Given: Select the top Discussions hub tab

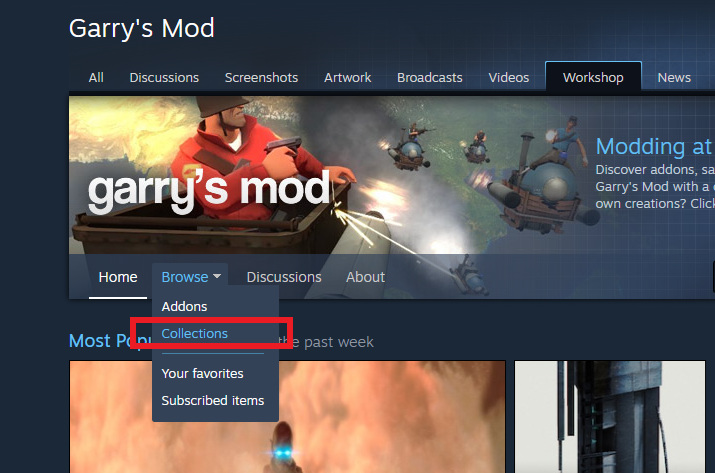Looking at the screenshot, I should point(164,78).
